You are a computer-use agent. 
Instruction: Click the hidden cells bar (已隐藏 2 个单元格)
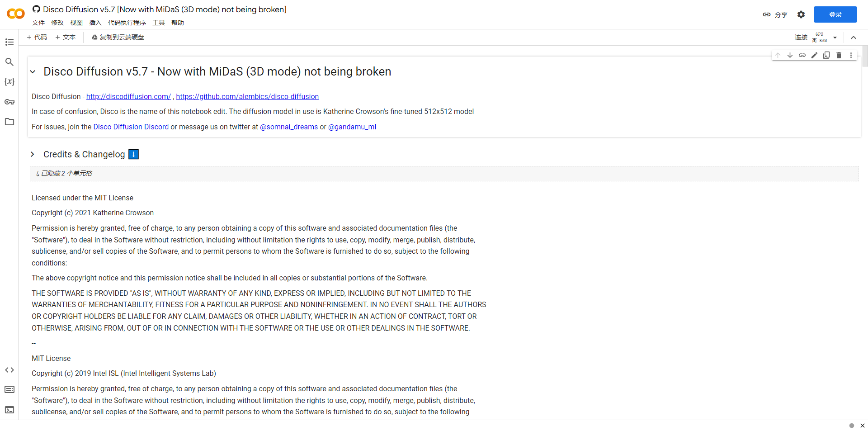tap(444, 174)
